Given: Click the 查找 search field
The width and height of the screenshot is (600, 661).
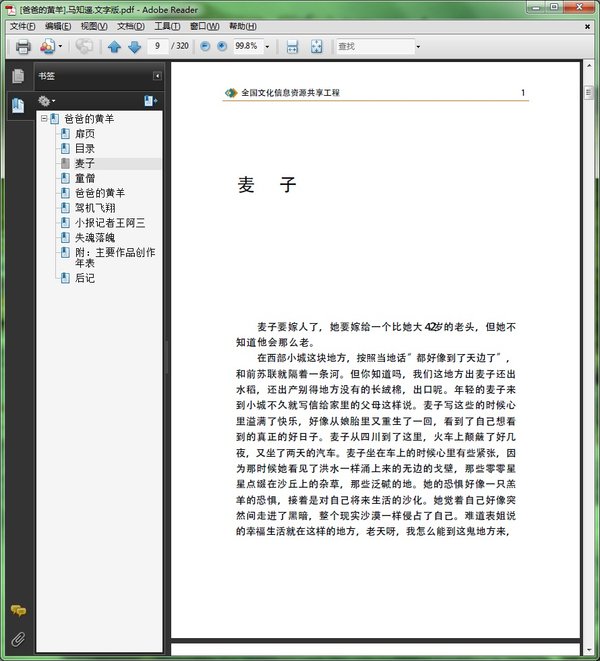Looking at the screenshot, I should point(375,46).
